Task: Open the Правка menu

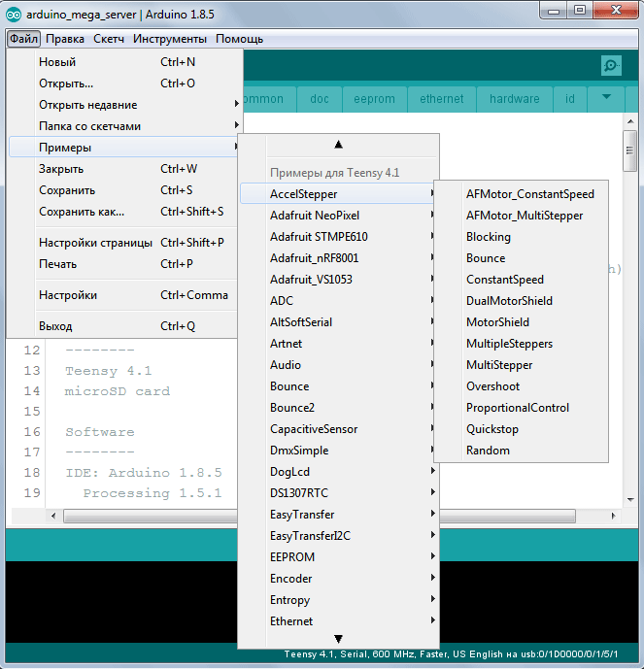Action: pos(65,39)
